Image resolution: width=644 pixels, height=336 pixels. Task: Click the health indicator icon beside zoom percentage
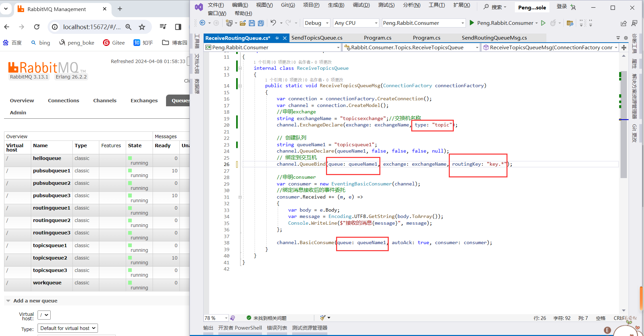[x=232, y=318]
